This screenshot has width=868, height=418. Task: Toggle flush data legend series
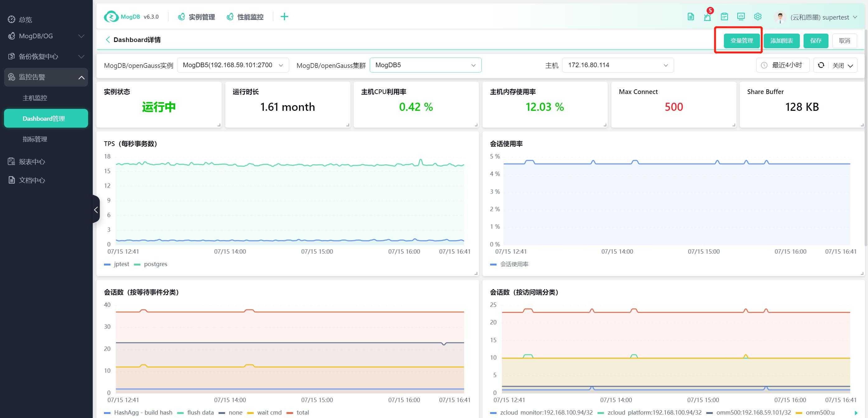click(x=195, y=413)
